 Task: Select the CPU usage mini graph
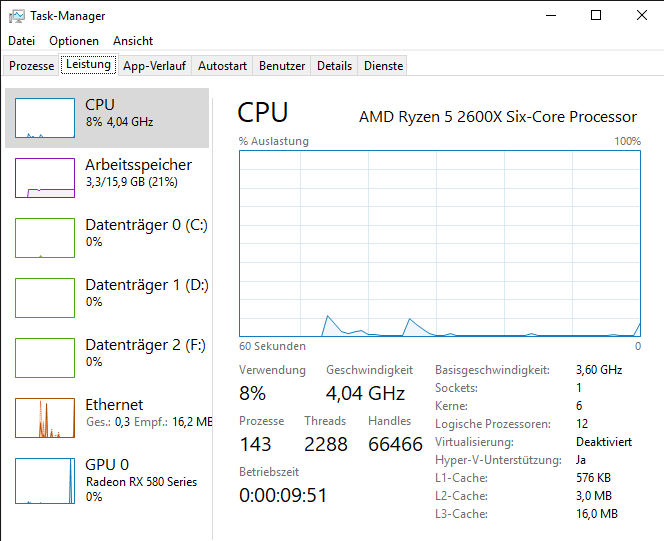coord(45,118)
